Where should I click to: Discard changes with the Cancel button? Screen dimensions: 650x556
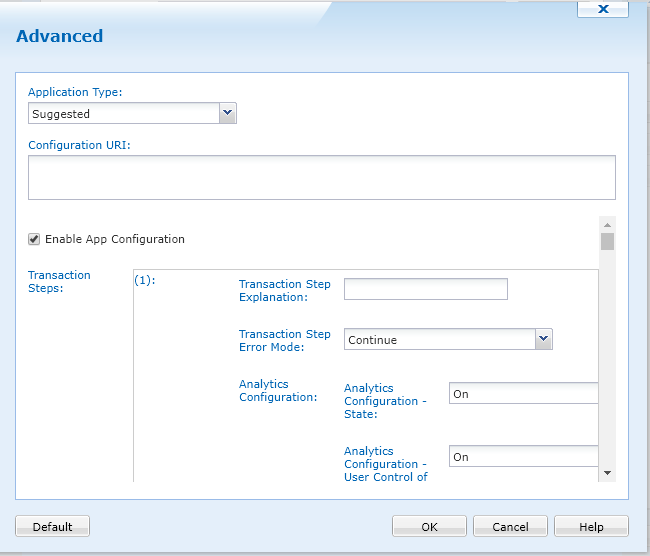coord(510,527)
